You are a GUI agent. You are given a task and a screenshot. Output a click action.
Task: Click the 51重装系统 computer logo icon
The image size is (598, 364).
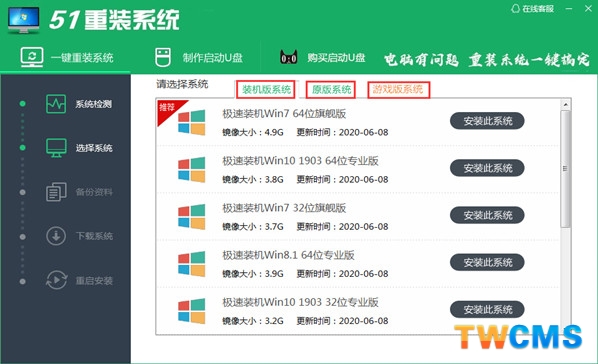(x=24, y=20)
